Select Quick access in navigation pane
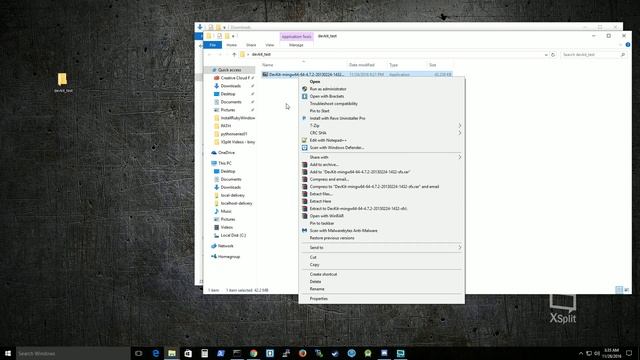This screenshot has width=640, height=360. coord(229,70)
